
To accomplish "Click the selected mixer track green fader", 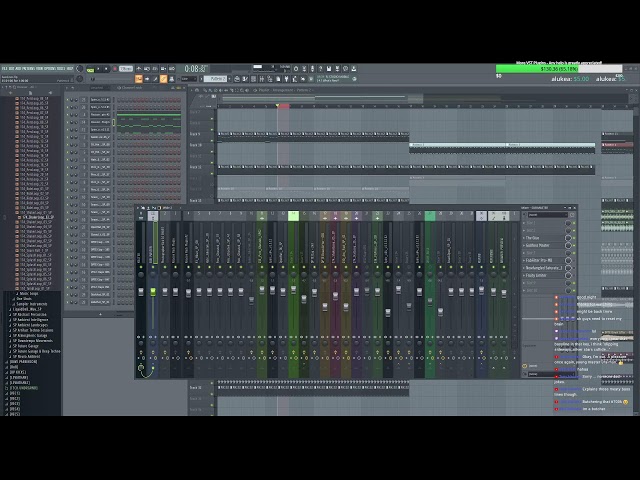I will pyautogui.click(x=153, y=291).
